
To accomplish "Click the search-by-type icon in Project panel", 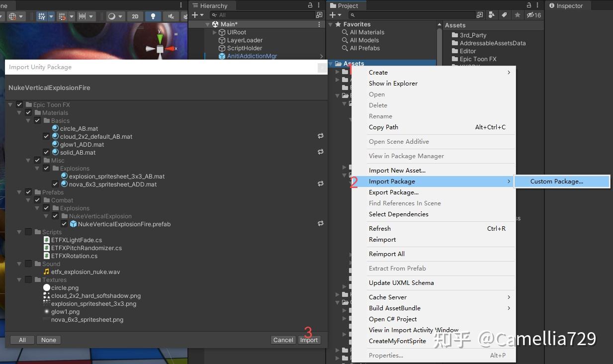I will click(x=491, y=15).
